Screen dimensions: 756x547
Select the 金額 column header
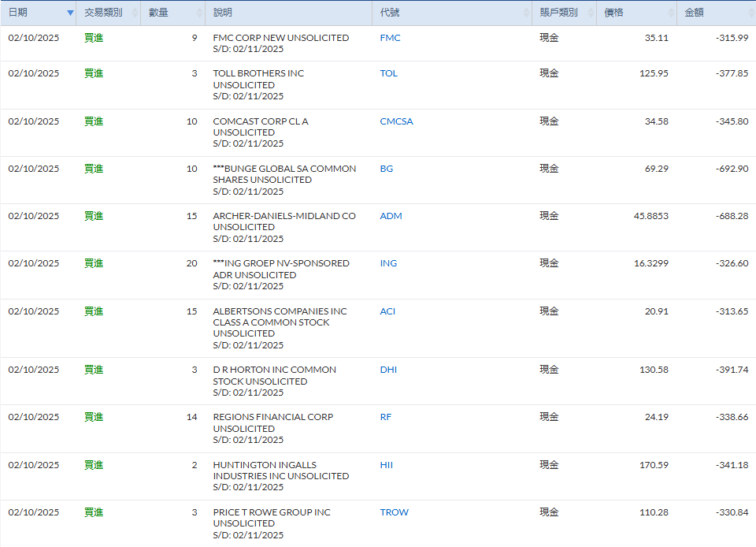coord(717,13)
